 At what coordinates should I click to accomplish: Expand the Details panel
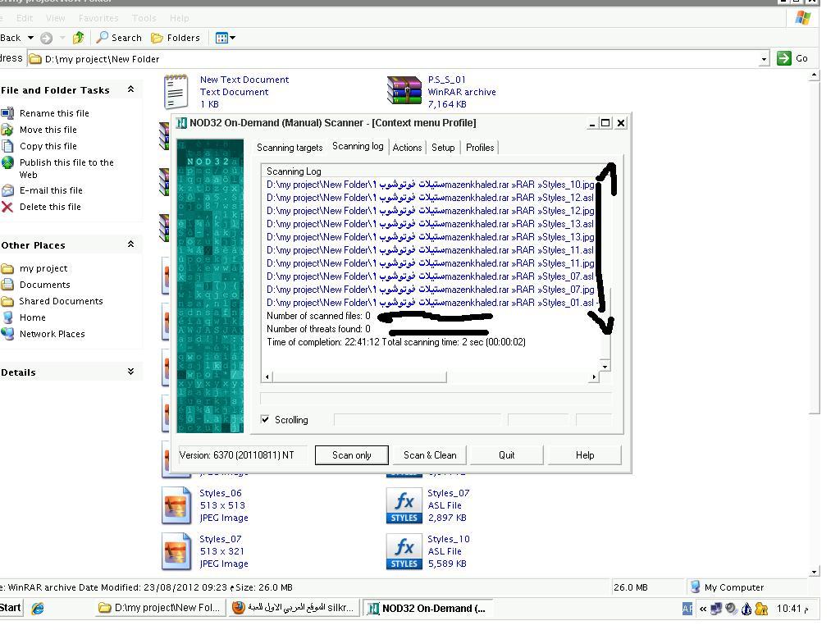point(130,372)
